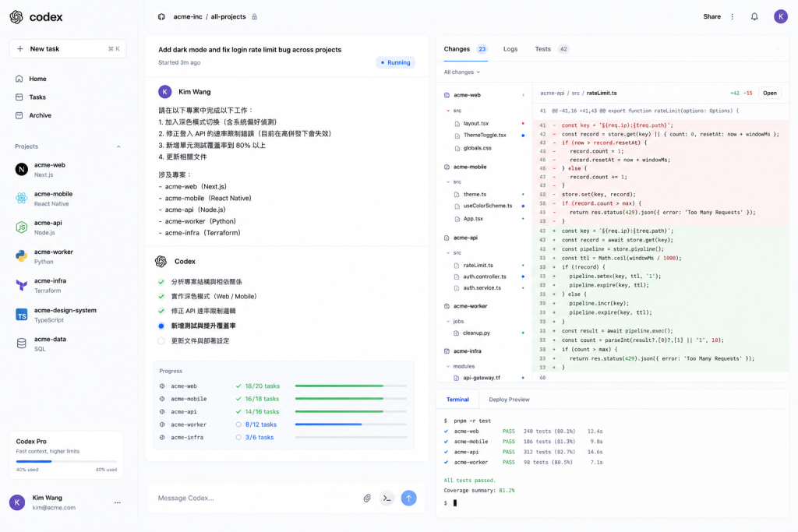Click the acme-worker 8/12 tasks status circle
The image size is (798, 532).
coord(238,425)
